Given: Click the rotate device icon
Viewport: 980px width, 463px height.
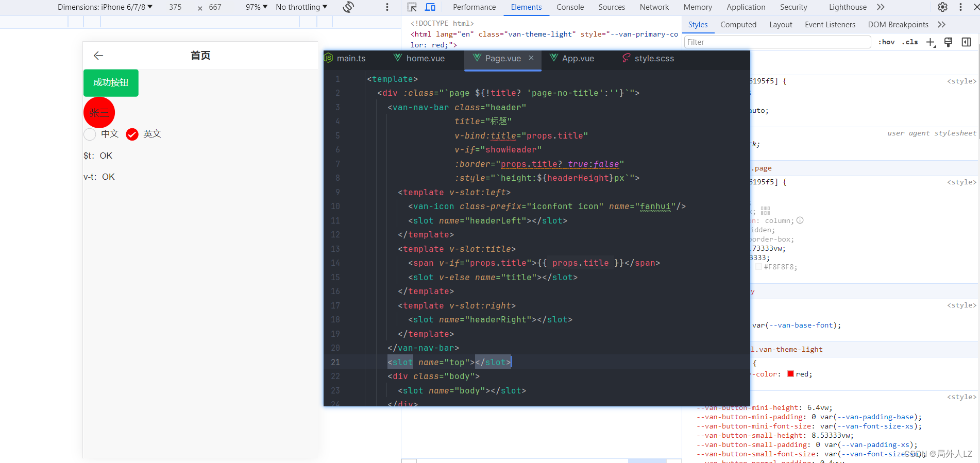Looking at the screenshot, I should coord(348,7).
